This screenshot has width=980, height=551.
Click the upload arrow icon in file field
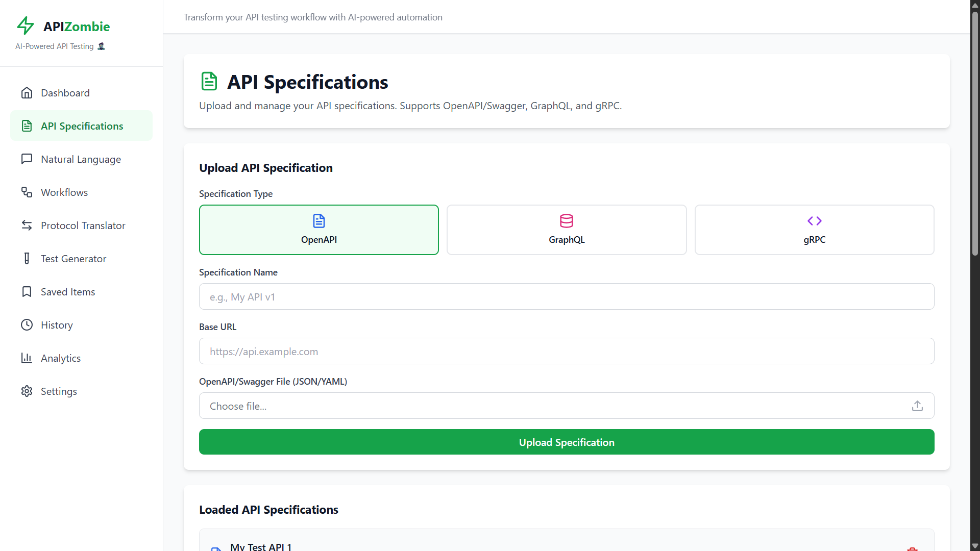pos(917,406)
